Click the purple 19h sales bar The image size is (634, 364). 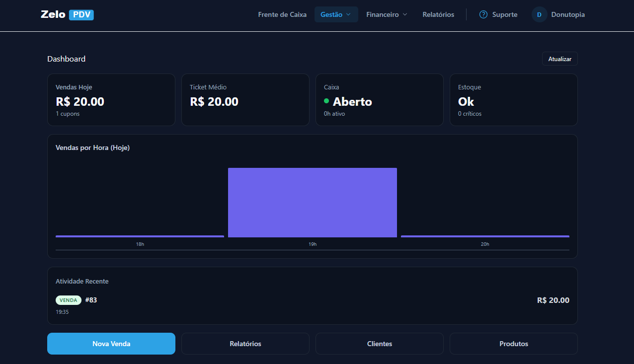point(312,202)
